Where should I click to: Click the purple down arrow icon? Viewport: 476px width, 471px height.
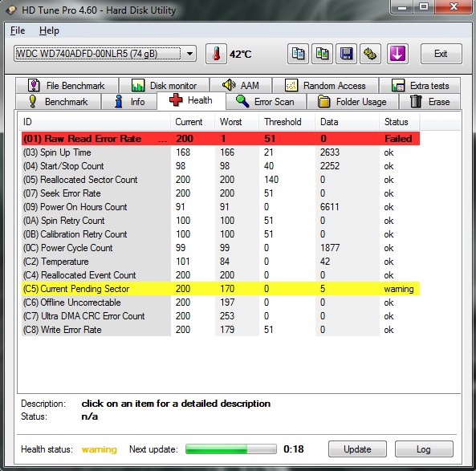tap(397, 54)
